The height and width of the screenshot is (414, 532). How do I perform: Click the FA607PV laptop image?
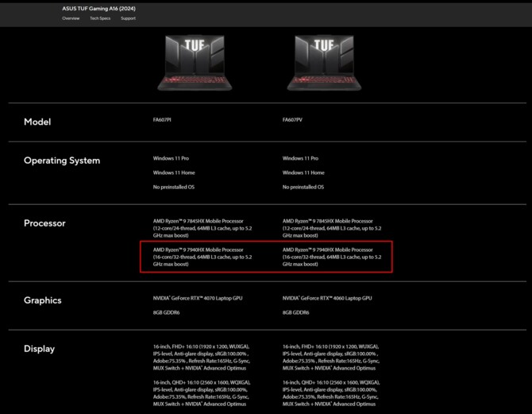pos(324,63)
